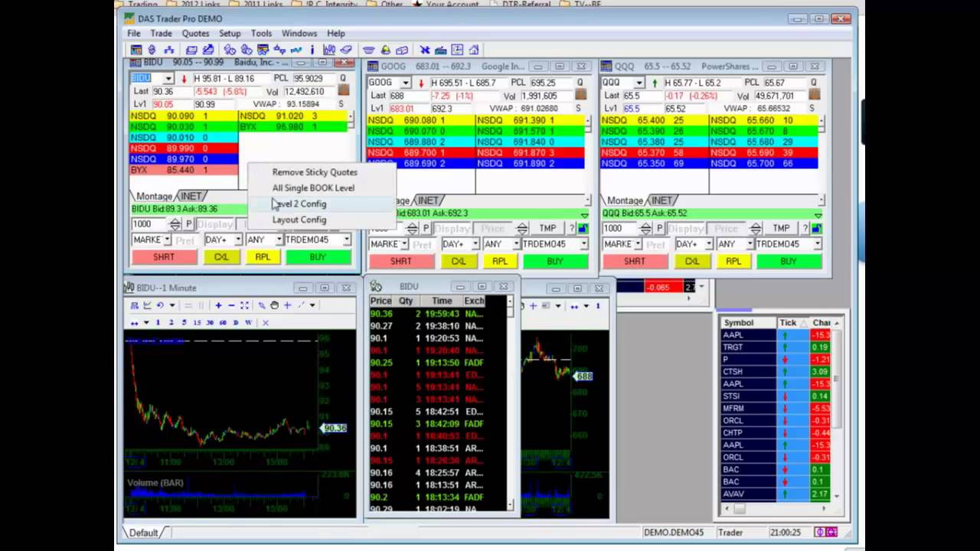Click the RPL button in GOOG montage

500,261
